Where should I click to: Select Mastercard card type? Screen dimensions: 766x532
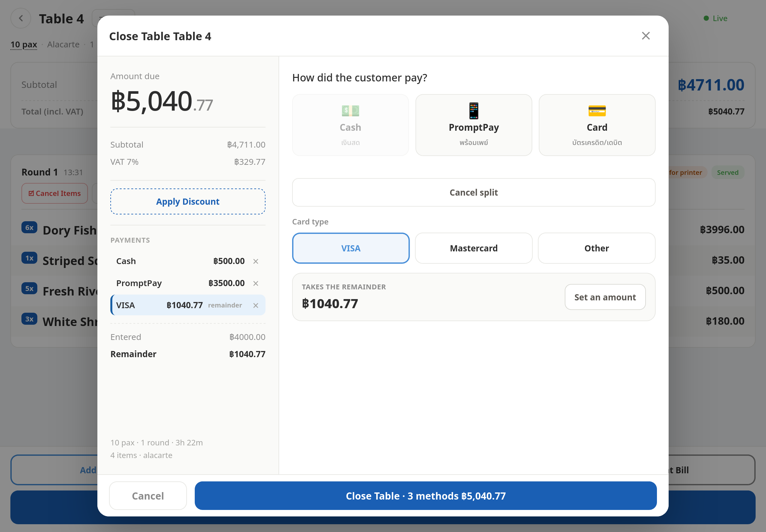(474, 248)
